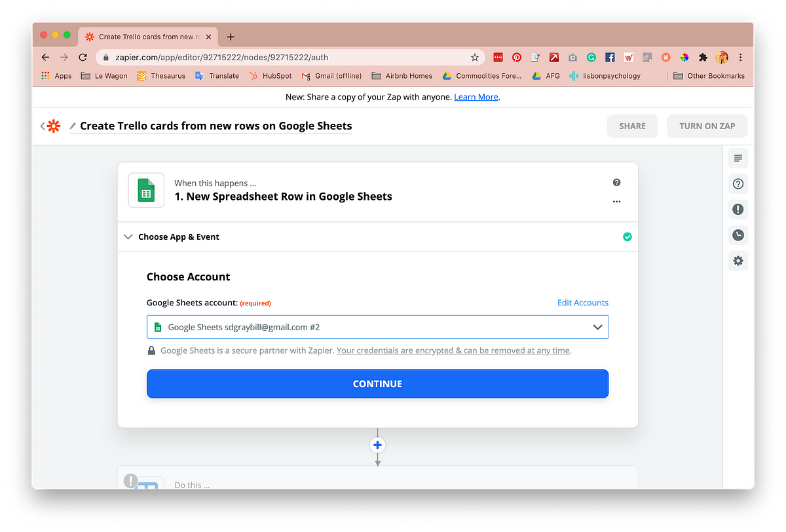This screenshot has width=786, height=532.
Task: Open the Airbnb Homes bookmarks folder
Action: click(402, 76)
